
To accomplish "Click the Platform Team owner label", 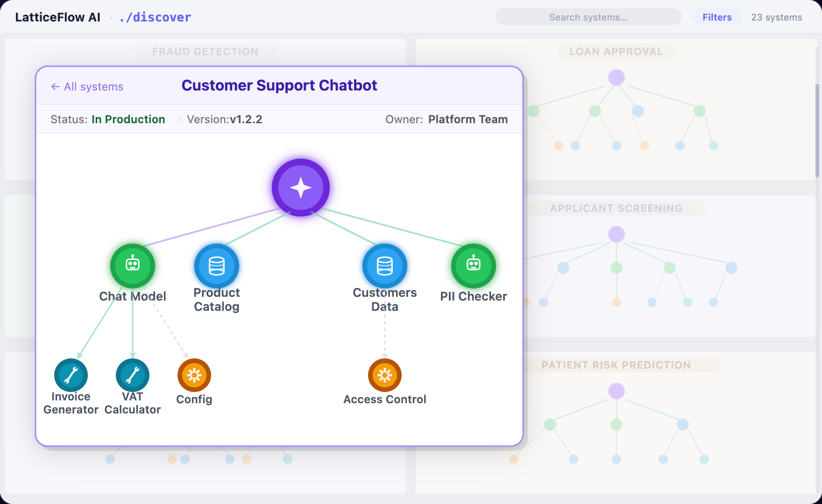I will (468, 119).
